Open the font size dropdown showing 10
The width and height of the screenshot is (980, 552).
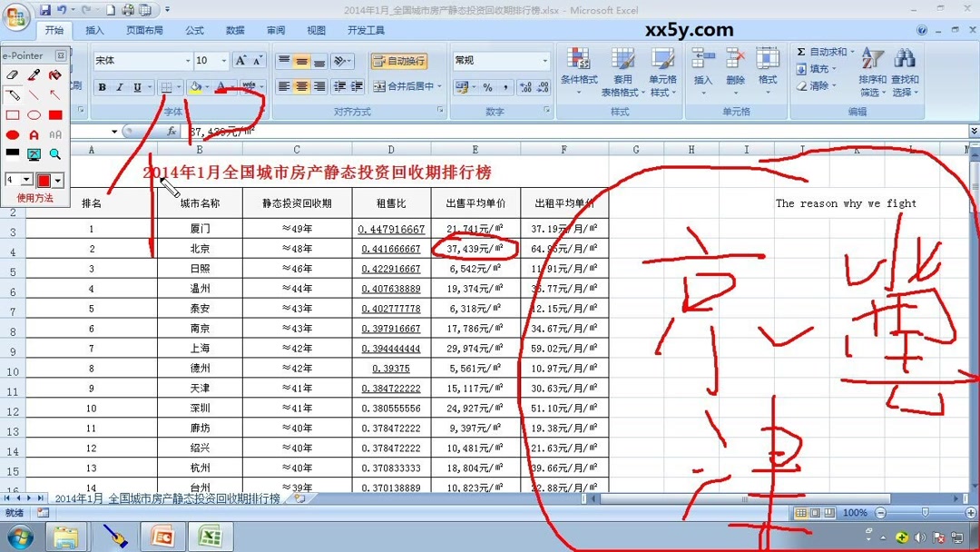click(223, 60)
